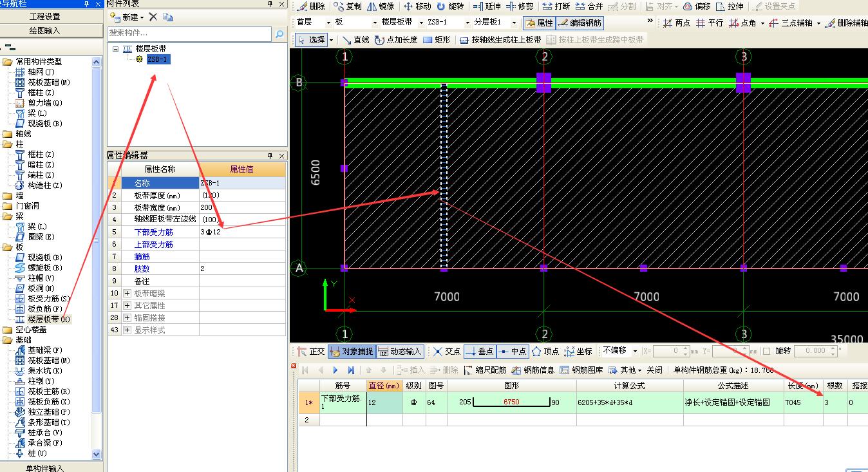
Task: Collapse 楼层板带 tree node in component list
Action: 115,49
